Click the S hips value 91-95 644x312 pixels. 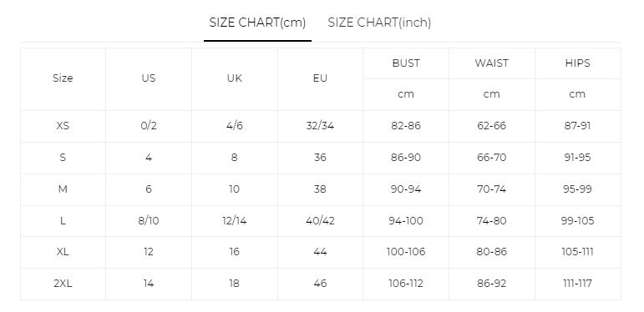577,158
